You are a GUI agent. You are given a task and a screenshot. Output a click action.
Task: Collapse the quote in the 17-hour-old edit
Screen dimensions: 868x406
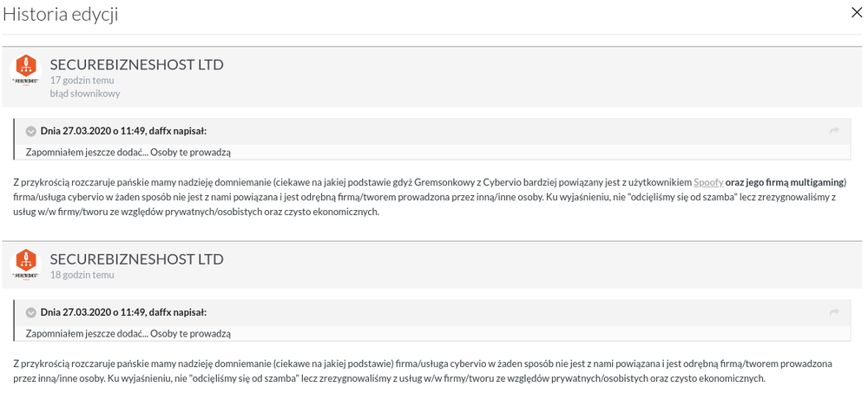31,132
